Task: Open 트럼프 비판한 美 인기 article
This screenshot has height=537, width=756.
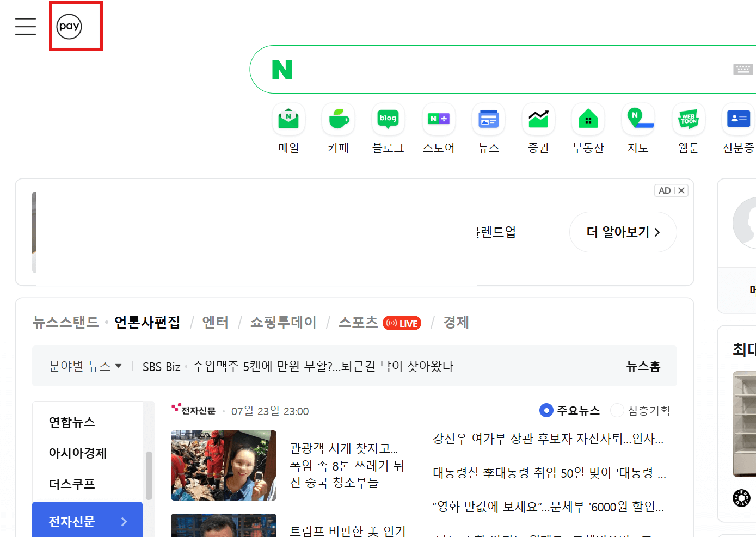Action: [348, 530]
